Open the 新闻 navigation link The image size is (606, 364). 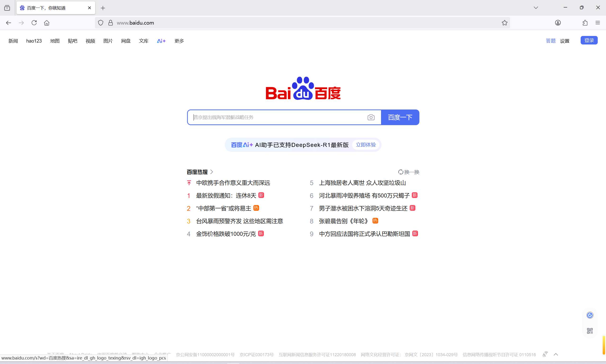(13, 41)
